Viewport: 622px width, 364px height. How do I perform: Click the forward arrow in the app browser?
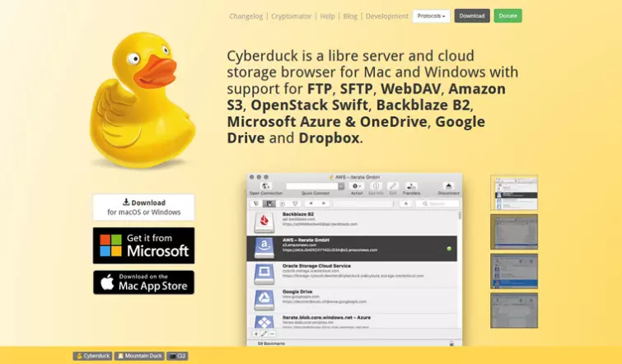[x=324, y=203]
